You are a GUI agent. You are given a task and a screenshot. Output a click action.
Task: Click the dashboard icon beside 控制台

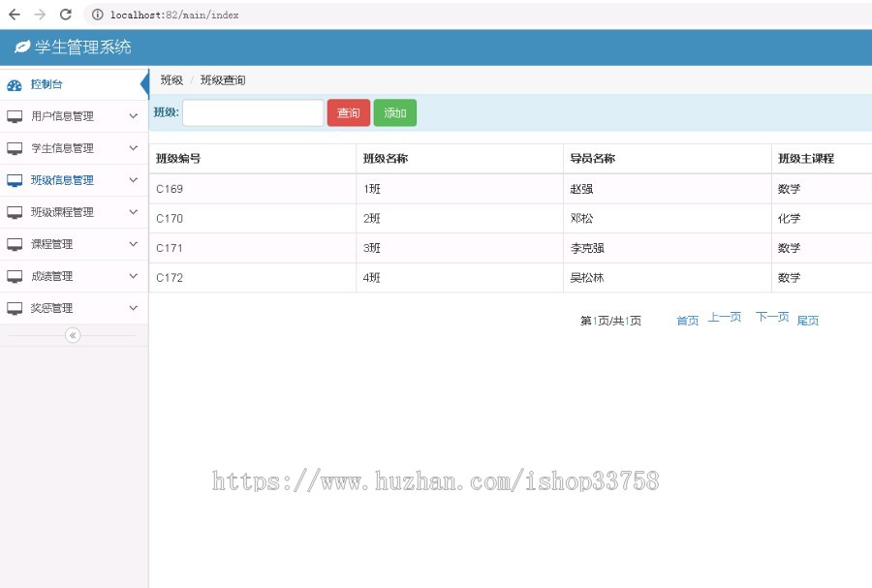click(x=15, y=85)
